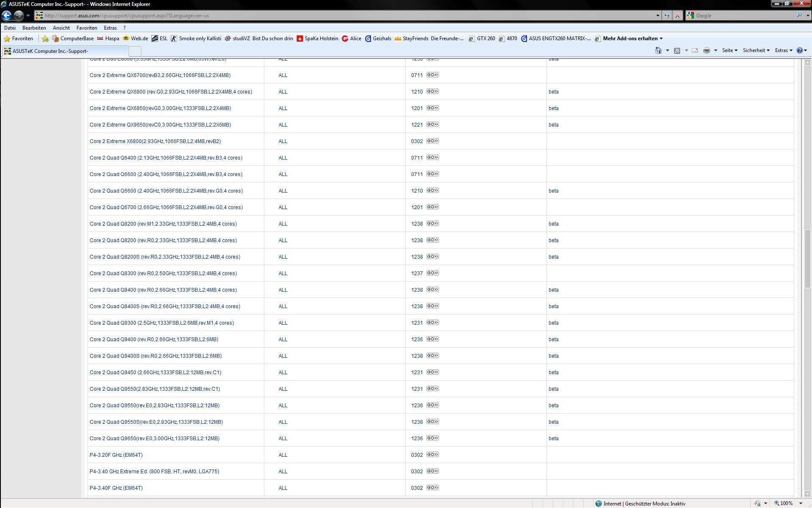Open the Ansicht menu
The height and width of the screenshot is (508, 812).
click(x=61, y=28)
